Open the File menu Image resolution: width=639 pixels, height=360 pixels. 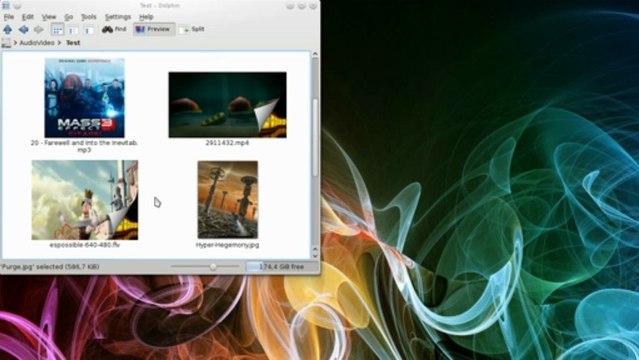click(x=9, y=17)
